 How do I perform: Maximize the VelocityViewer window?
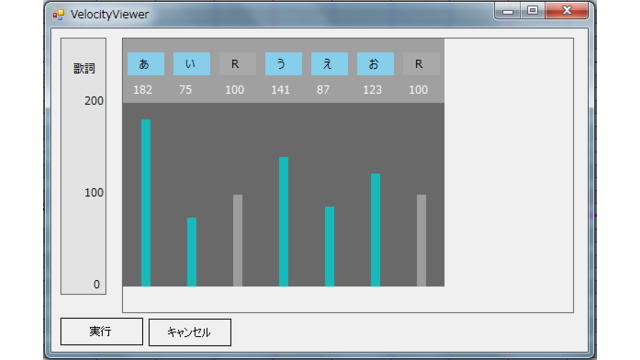[532, 11]
